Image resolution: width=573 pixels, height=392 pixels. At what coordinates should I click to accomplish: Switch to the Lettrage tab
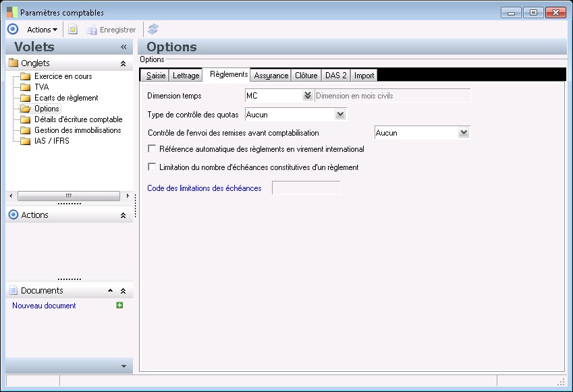pyautogui.click(x=186, y=76)
